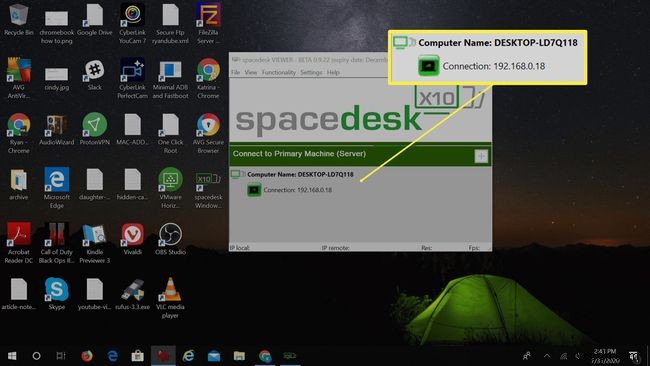Select the article-note file on the desktop
This screenshot has height=366, width=650.
click(19, 294)
